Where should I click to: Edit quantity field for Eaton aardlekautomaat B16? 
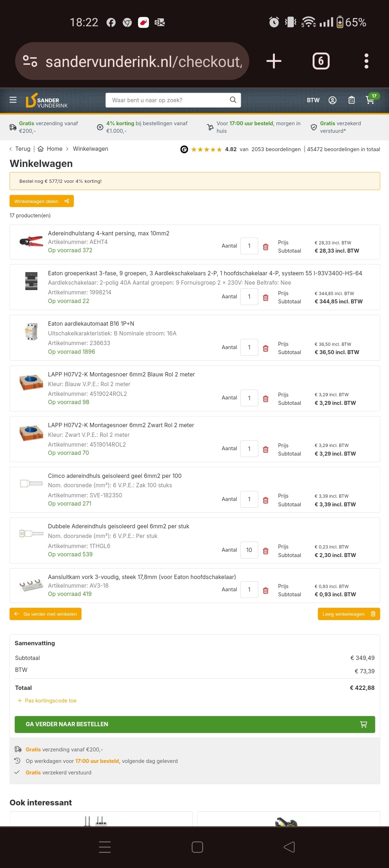[249, 347]
